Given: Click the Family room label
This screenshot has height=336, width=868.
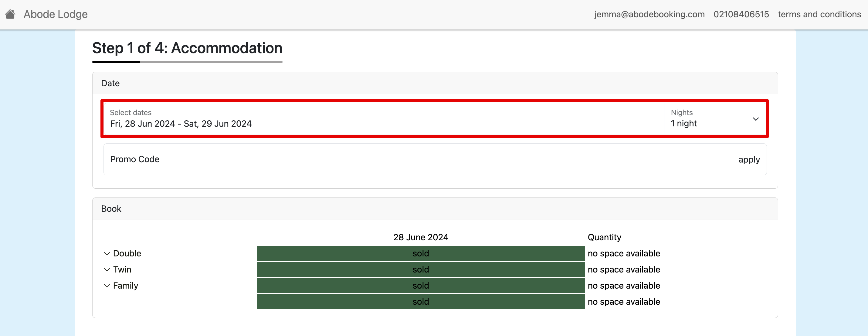Looking at the screenshot, I should tap(125, 286).
